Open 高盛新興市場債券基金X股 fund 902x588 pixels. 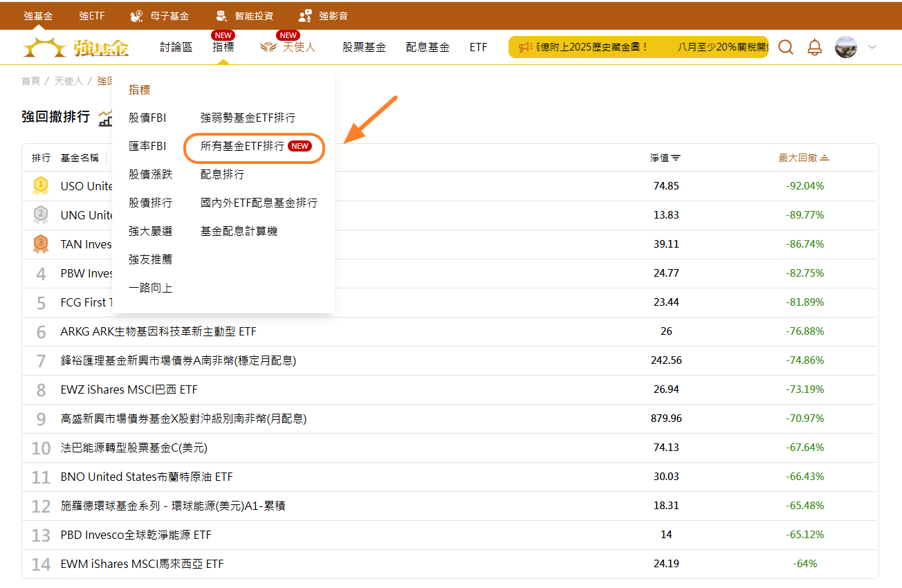coord(183,419)
